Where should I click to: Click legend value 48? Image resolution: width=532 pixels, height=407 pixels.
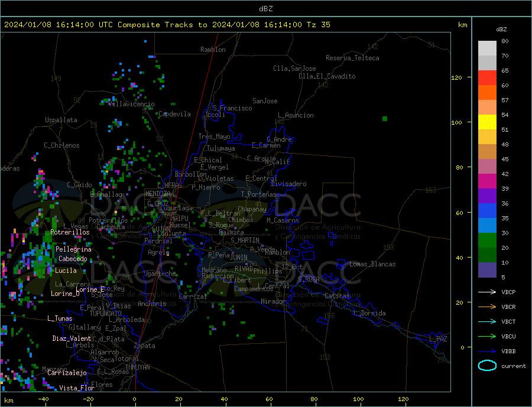point(505,145)
